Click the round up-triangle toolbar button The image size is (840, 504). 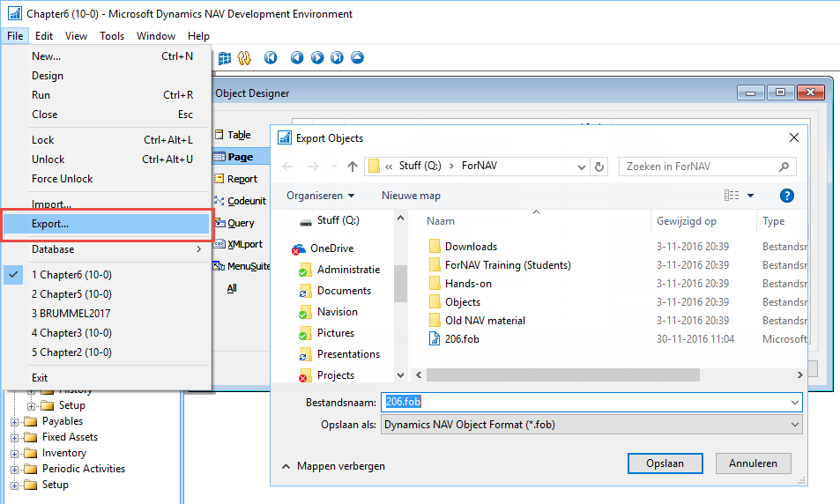(357, 57)
